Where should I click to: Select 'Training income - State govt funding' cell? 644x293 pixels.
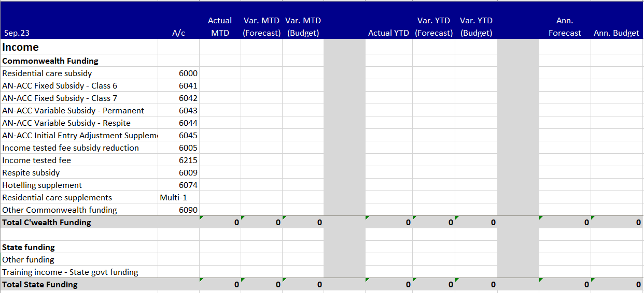[79, 272]
